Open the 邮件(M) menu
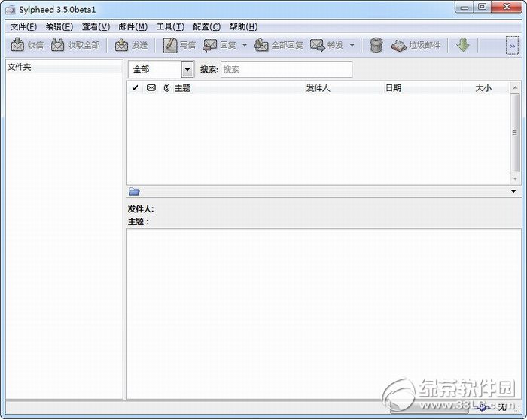This screenshot has height=420, width=527. pyautogui.click(x=133, y=26)
